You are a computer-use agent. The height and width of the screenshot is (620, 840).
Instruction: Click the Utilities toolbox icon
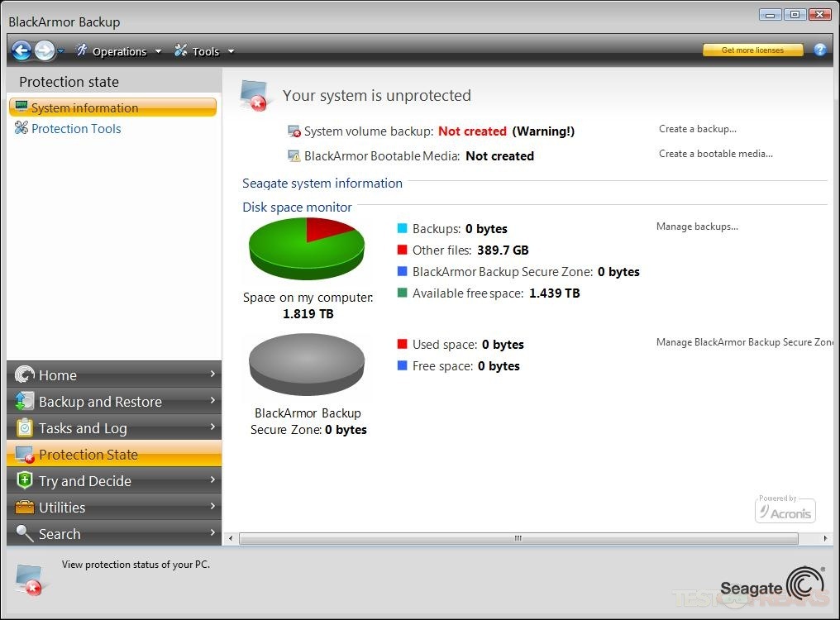[25, 507]
